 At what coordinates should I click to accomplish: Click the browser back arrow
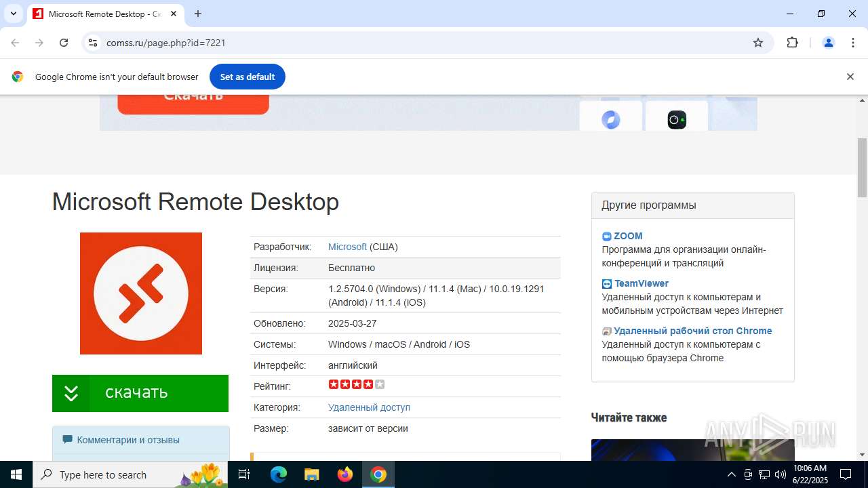(15, 43)
